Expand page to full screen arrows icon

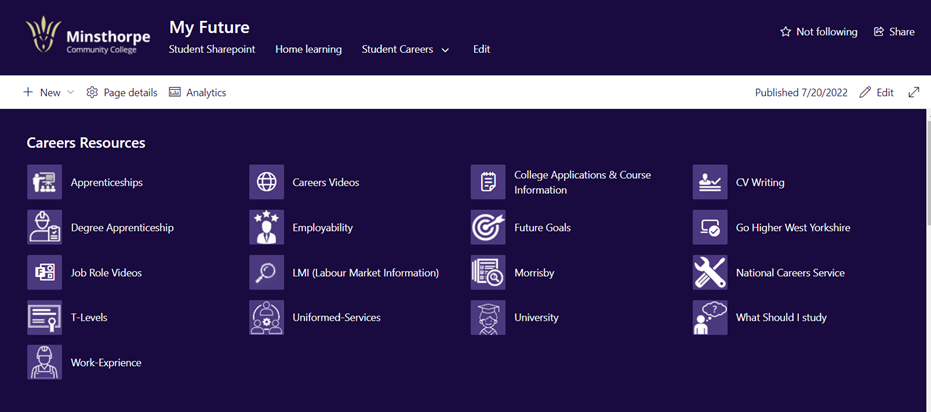coord(914,93)
